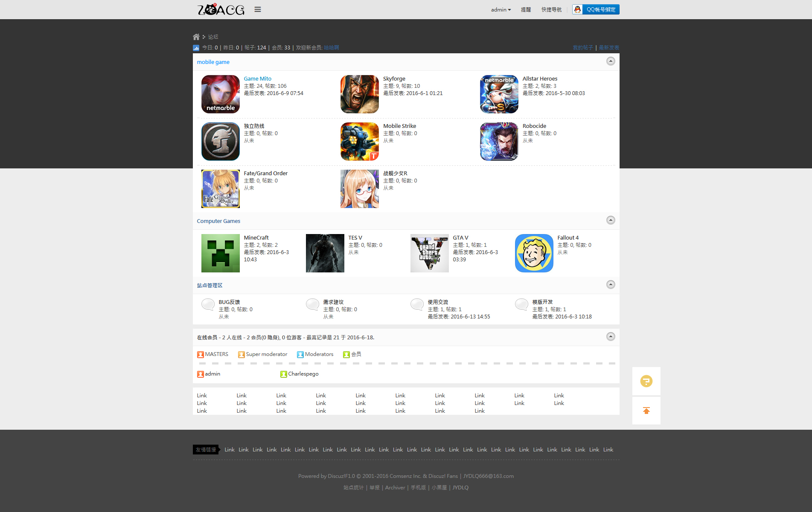This screenshot has height=512, width=812.
Task: Collapse the mobile game section
Action: (x=611, y=61)
